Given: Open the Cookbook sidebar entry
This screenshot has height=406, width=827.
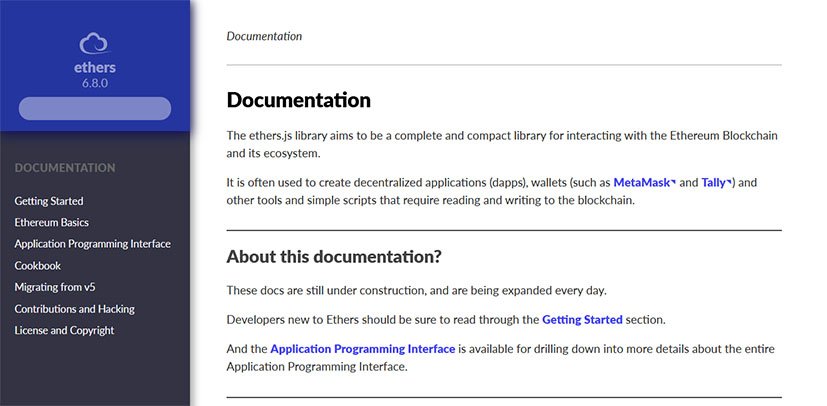Looking at the screenshot, I should [38, 266].
